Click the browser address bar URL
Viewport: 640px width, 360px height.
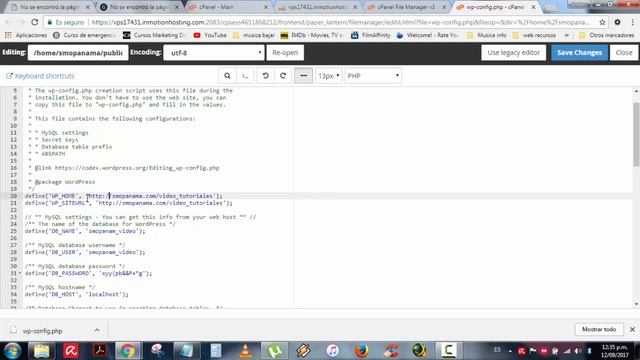340,22
